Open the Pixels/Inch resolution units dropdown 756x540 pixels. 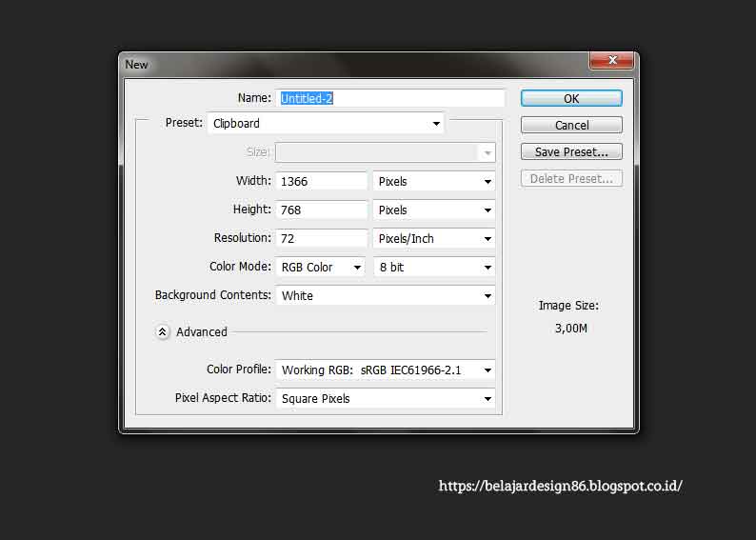coord(434,238)
